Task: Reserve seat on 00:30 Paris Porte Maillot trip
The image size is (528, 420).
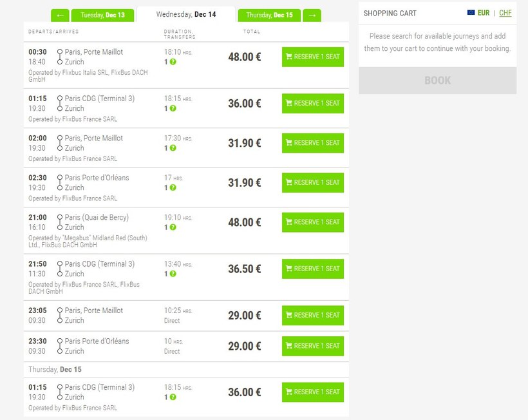Action: tap(312, 57)
